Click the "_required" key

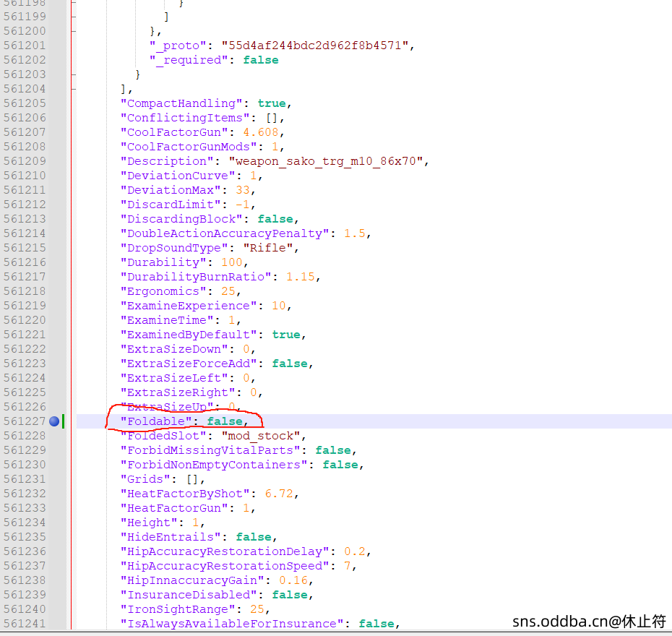tap(189, 60)
